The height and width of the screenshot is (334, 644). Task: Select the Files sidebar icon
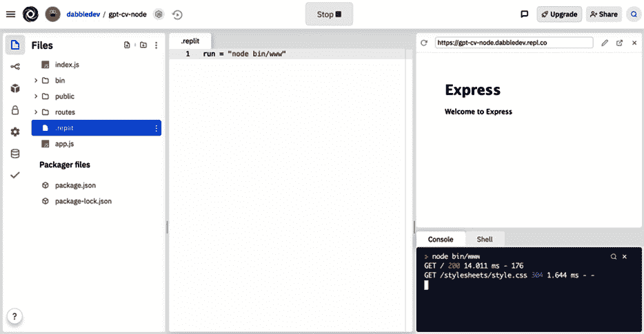pyautogui.click(x=15, y=45)
